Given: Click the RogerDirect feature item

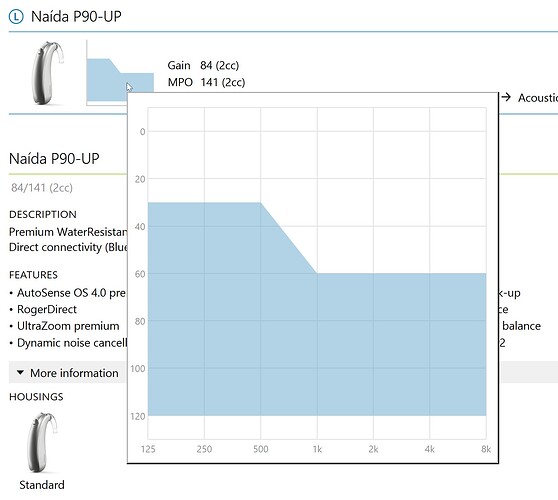Looking at the screenshot, I should [47, 309].
